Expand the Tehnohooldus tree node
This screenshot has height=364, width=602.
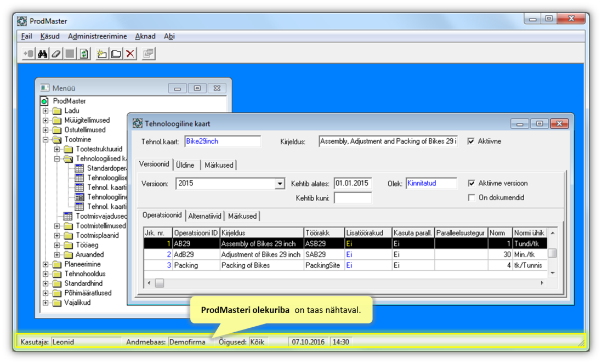[46, 274]
